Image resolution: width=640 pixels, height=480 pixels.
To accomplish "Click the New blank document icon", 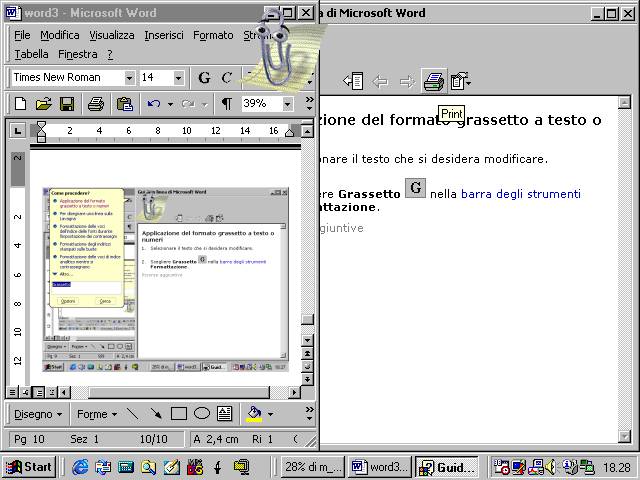I will [20, 104].
